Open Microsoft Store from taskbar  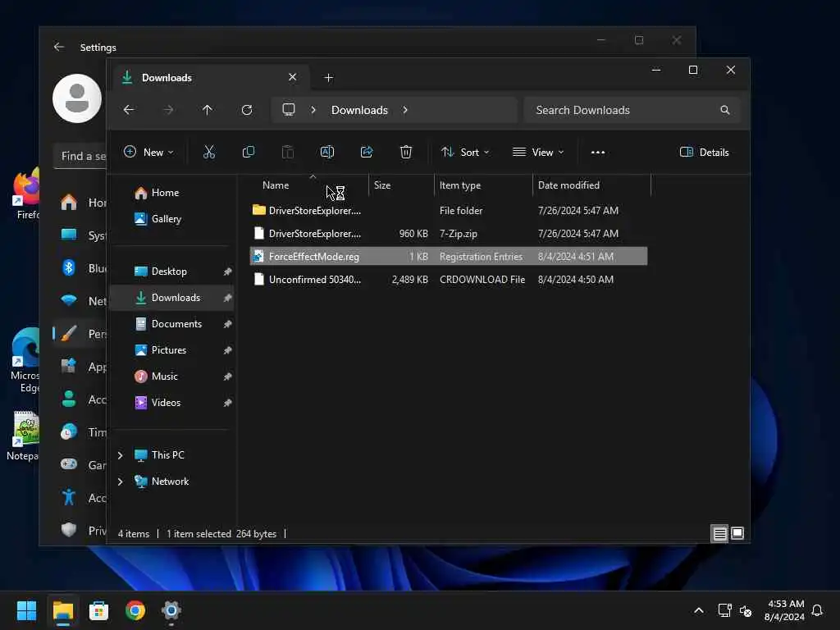click(98, 610)
